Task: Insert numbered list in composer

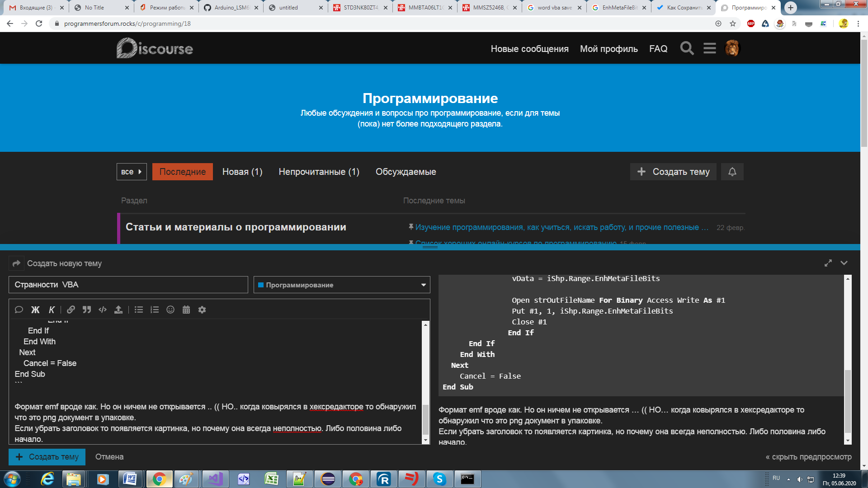Action: [x=155, y=310]
